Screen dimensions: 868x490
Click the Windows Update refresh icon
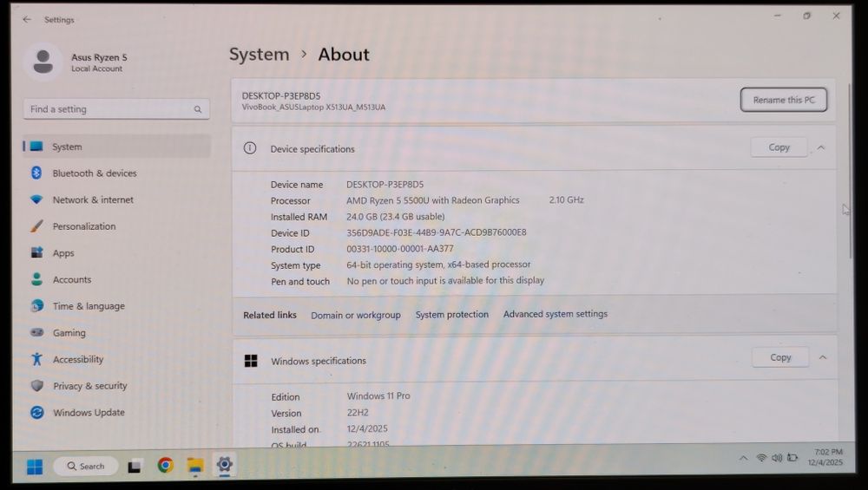[x=37, y=412]
